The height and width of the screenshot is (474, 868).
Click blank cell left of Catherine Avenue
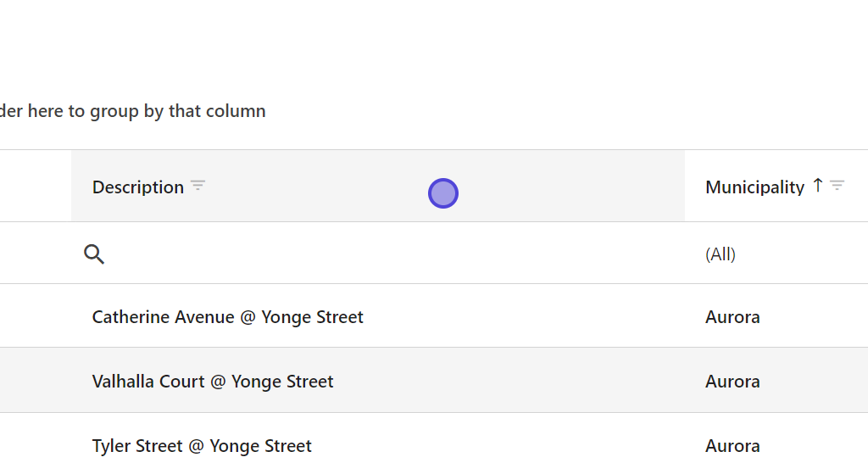coord(34,317)
